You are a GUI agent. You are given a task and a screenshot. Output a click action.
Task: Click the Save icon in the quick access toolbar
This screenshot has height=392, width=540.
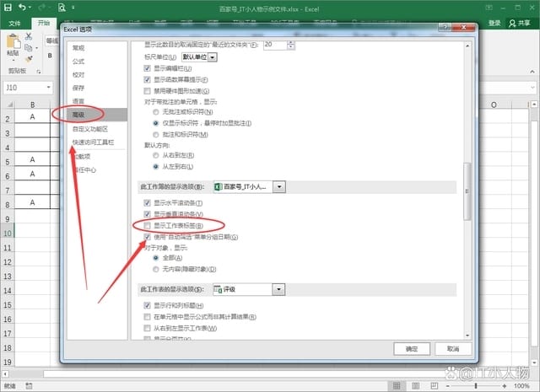point(8,8)
